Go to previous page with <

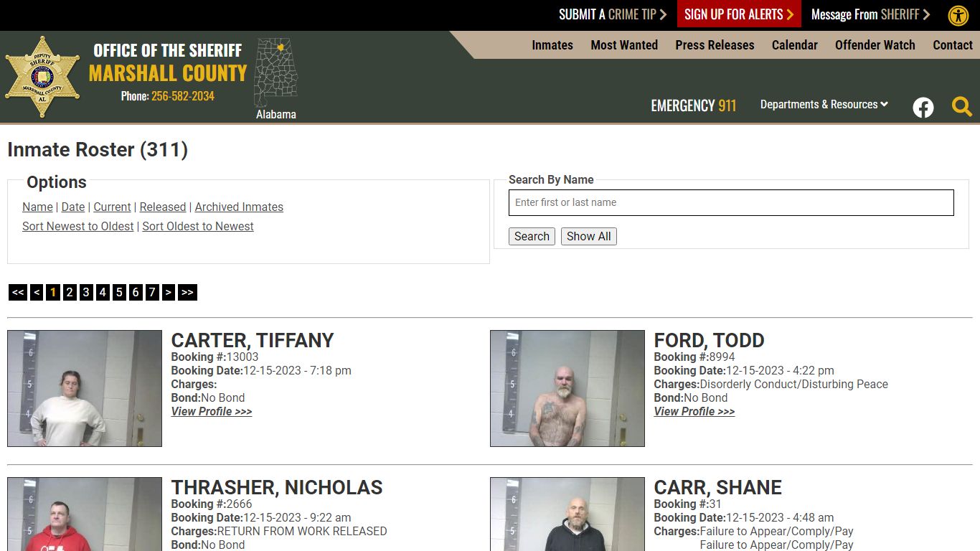[x=37, y=292]
